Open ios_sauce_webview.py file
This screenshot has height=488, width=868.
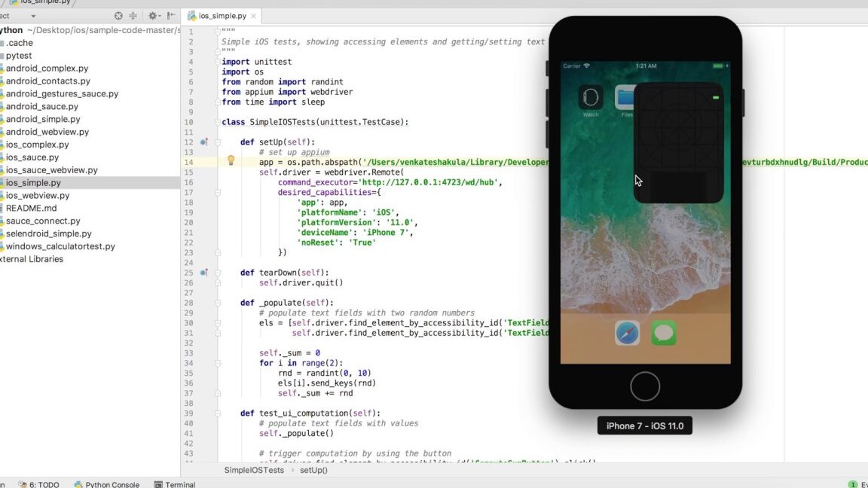(51, 170)
